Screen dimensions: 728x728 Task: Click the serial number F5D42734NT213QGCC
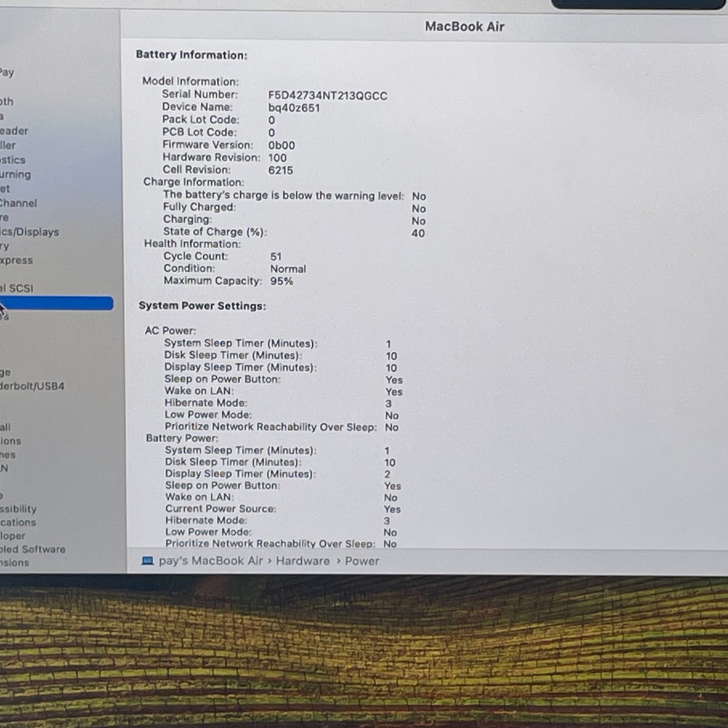tap(327, 96)
